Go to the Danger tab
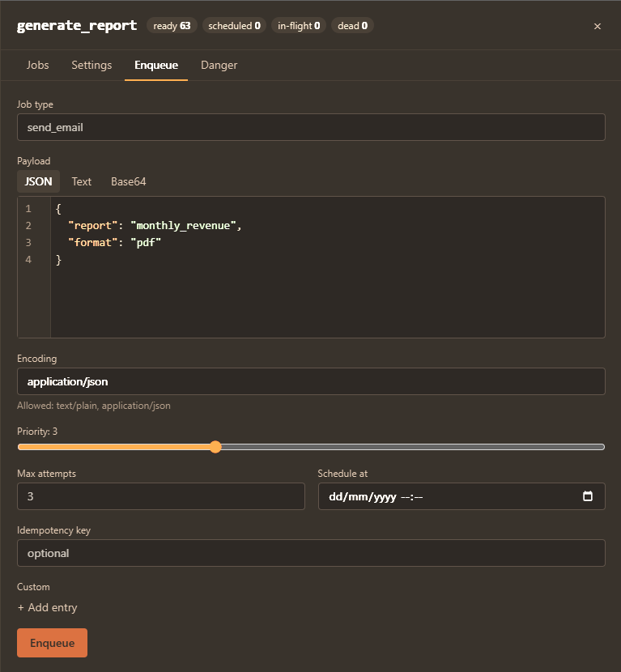 (219, 65)
